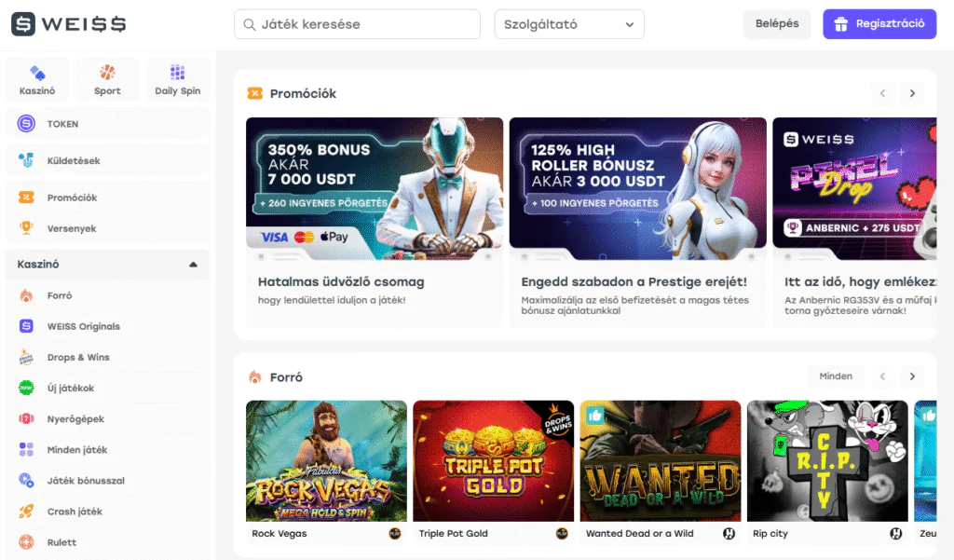Click the Versenyek trophy icon
954x560 pixels.
pyautogui.click(x=26, y=228)
